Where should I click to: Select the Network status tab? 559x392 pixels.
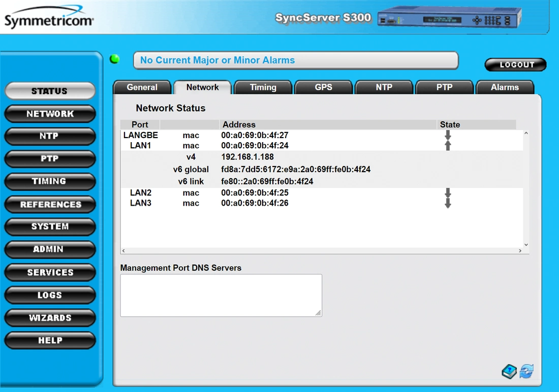point(202,87)
